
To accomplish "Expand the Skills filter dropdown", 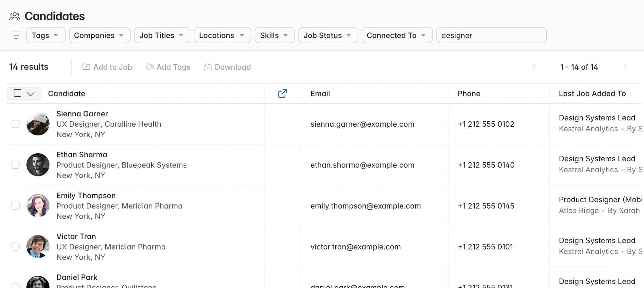I will (275, 35).
